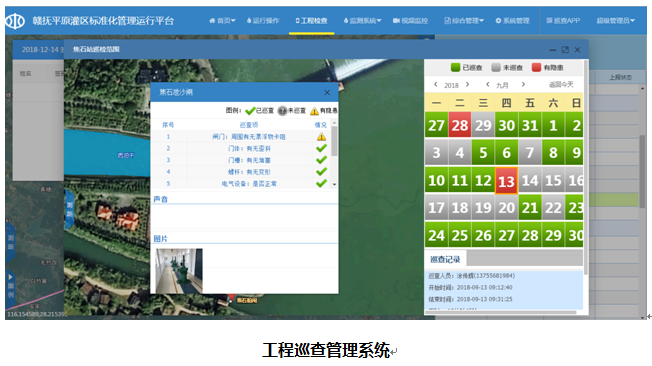The width and height of the screenshot is (652, 366).
Task: Go to next year after 2018
Action: point(467,84)
